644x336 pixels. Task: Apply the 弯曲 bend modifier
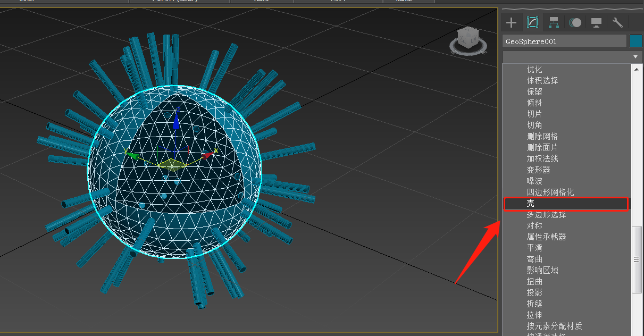coord(534,259)
